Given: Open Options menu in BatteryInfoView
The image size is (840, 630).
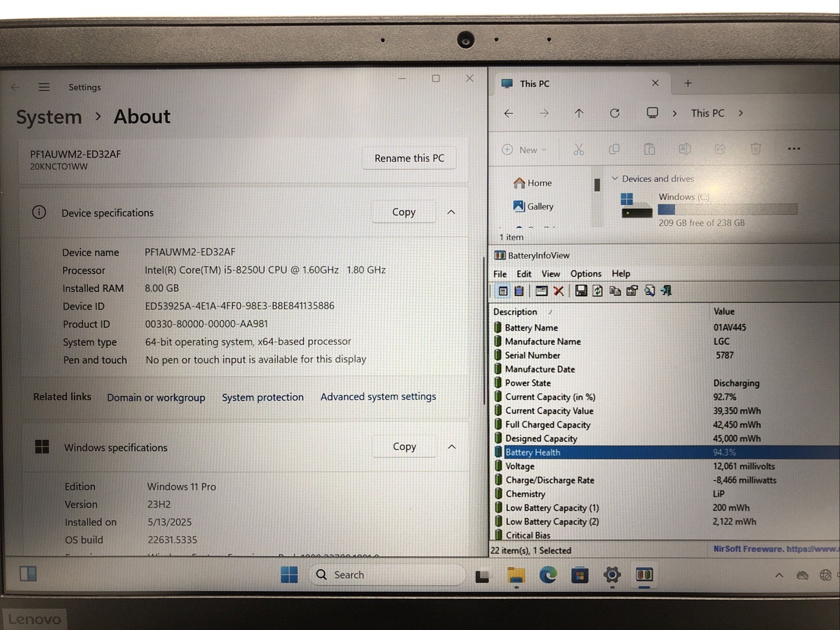Looking at the screenshot, I should tap(586, 274).
